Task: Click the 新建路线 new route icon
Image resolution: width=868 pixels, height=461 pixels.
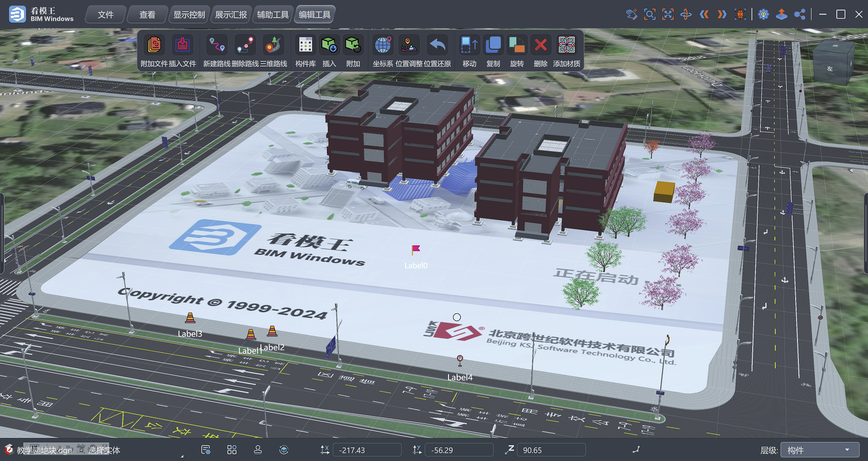Action: coord(217,45)
